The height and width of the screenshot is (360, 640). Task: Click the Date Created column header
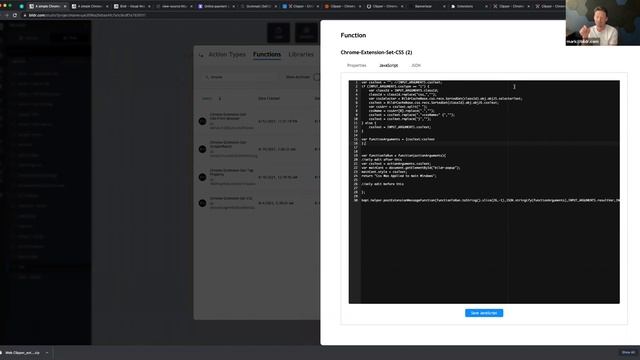tap(269, 98)
